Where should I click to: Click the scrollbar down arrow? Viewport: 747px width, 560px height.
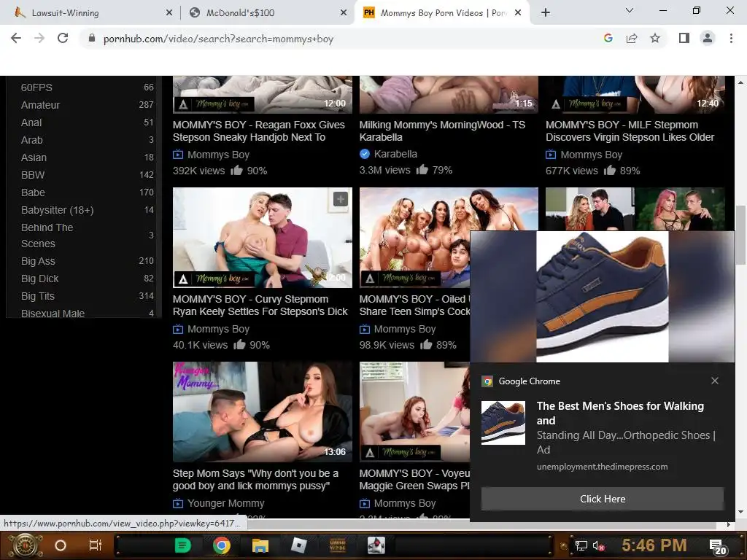741,512
